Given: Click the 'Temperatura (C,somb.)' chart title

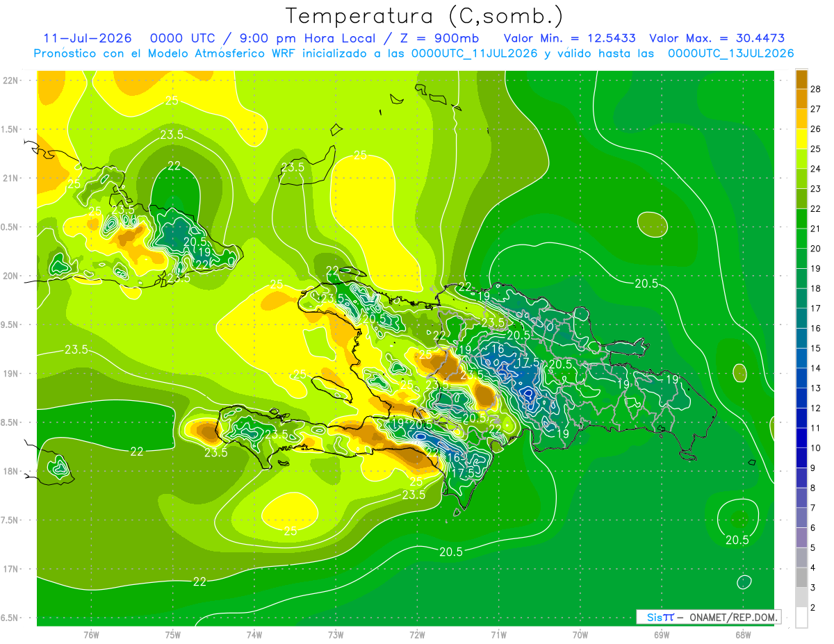Looking at the screenshot, I should coord(424,16).
